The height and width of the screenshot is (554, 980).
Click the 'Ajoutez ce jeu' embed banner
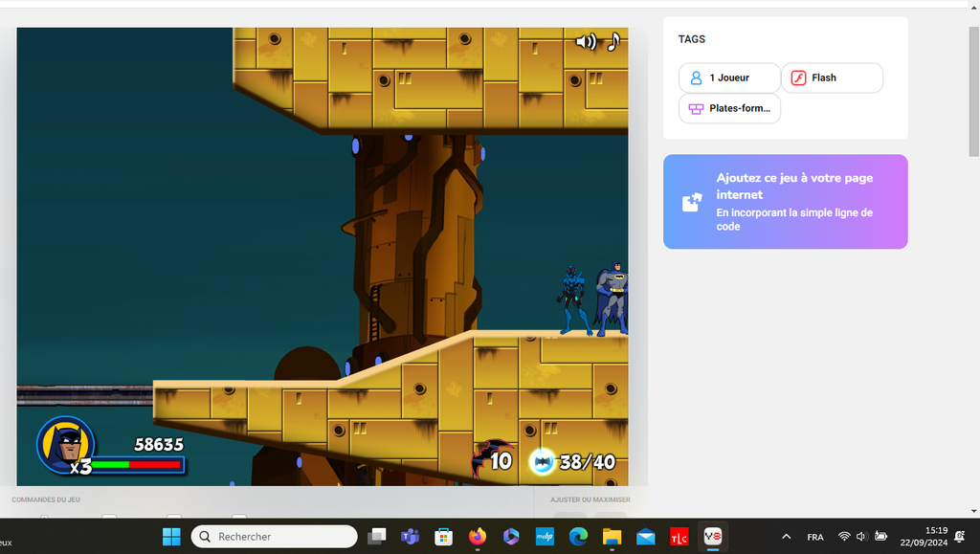coord(785,202)
